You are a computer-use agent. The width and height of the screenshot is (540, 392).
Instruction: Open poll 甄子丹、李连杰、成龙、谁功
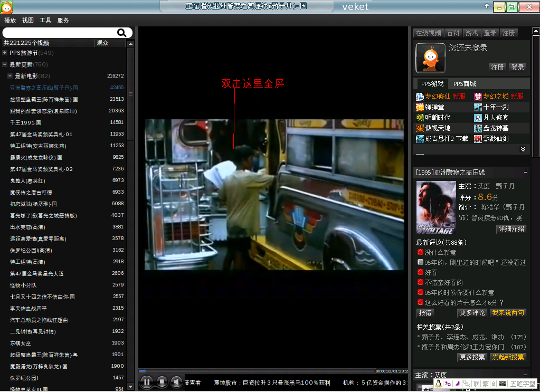pyautogui.click(x=462, y=337)
